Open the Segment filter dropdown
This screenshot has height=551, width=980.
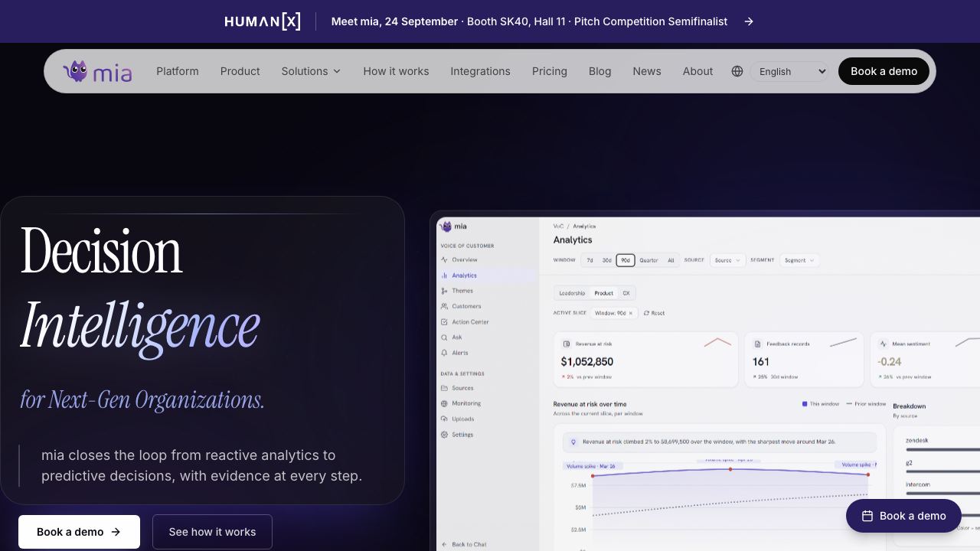coord(799,260)
